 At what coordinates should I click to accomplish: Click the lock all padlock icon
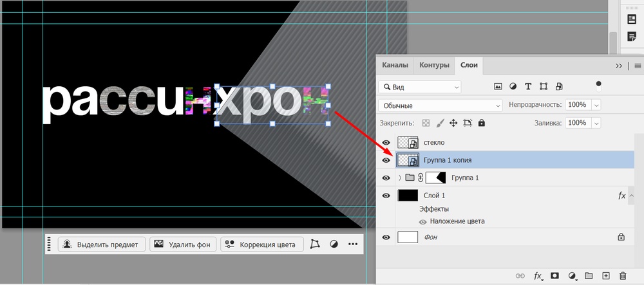pyautogui.click(x=481, y=122)
